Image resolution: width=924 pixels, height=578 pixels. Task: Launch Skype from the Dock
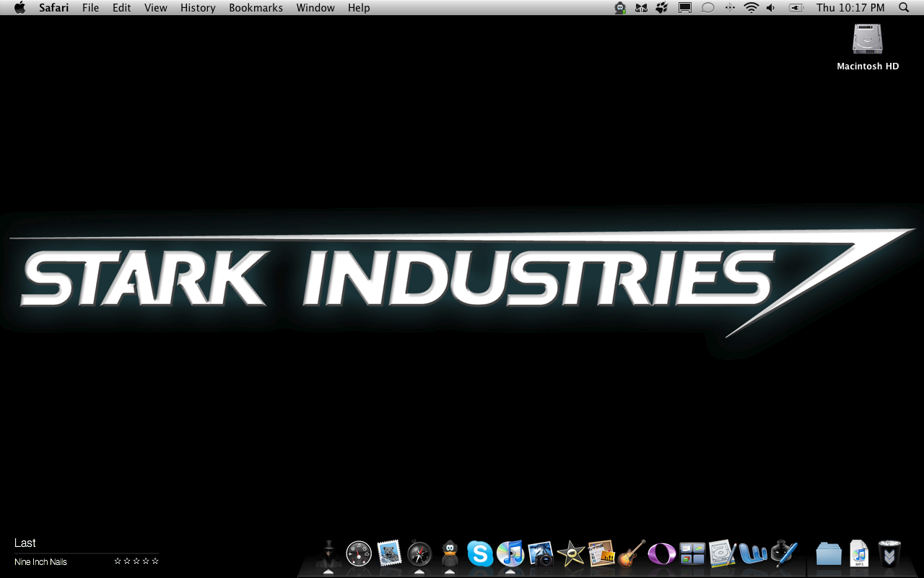[x=480, y=553]
